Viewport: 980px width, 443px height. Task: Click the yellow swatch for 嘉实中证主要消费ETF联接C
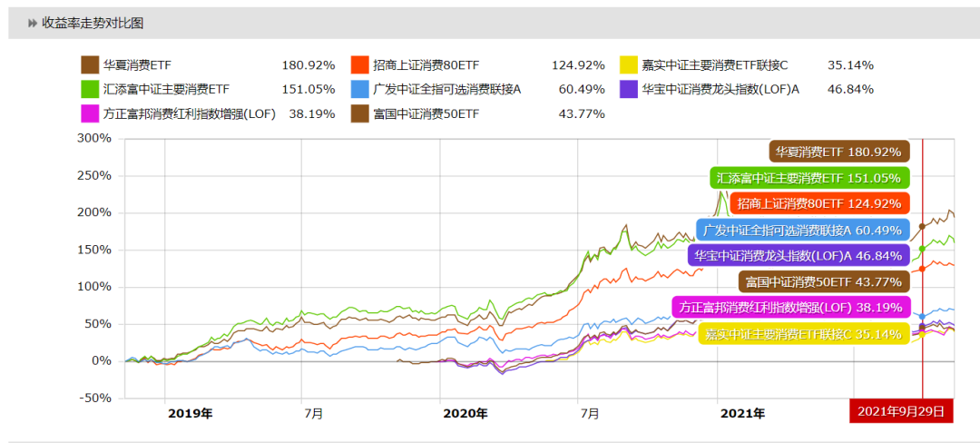coord(628,65)
